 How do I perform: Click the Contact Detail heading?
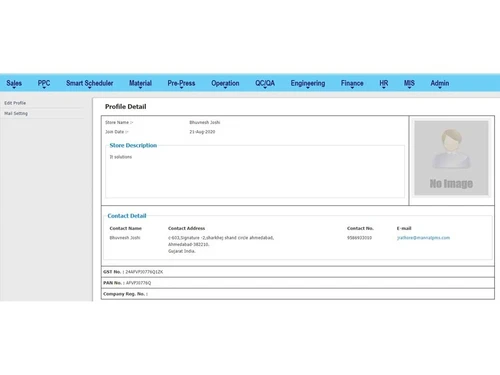(x=127, y=216)
